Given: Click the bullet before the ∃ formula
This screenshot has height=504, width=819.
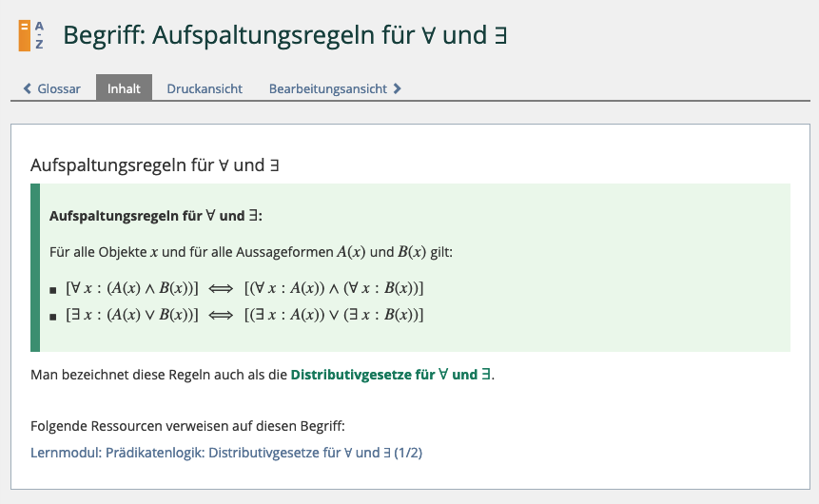Looking at the screenshot, I should (x=53, y=316).
